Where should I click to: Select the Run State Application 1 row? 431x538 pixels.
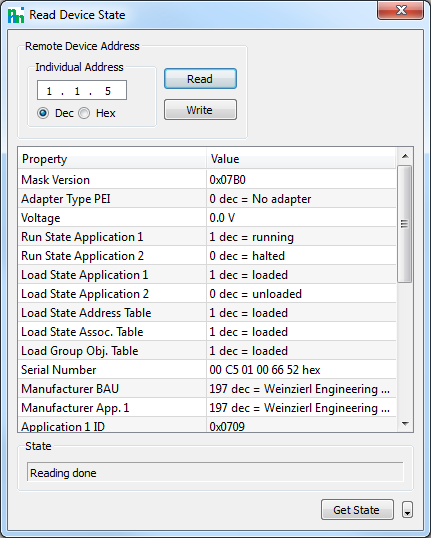coord(207,237)
